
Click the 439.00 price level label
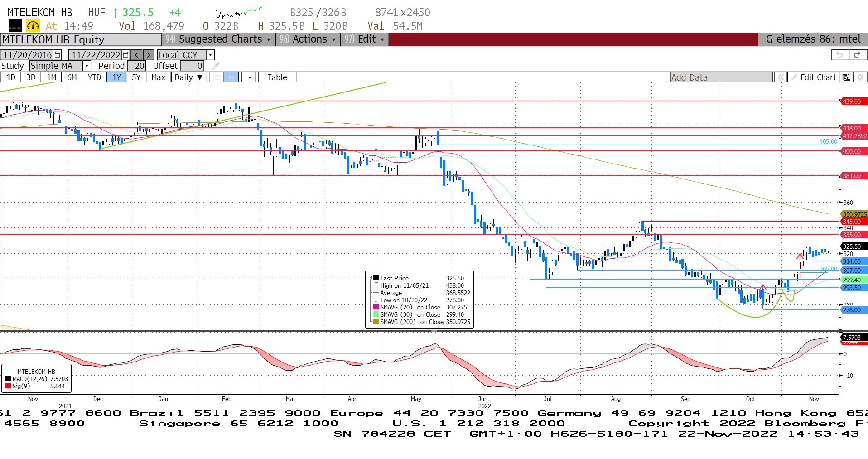854,101
